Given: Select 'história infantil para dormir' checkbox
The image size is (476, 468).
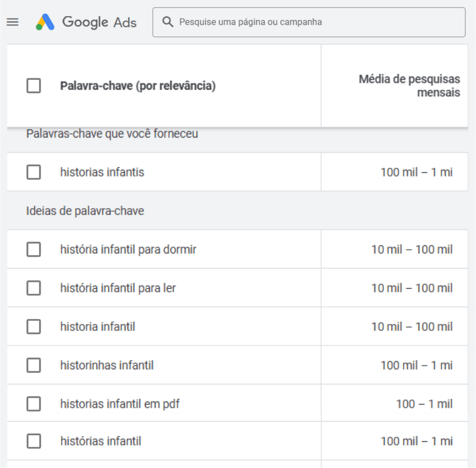Looking at the screenshot, I should coord(34,249).
